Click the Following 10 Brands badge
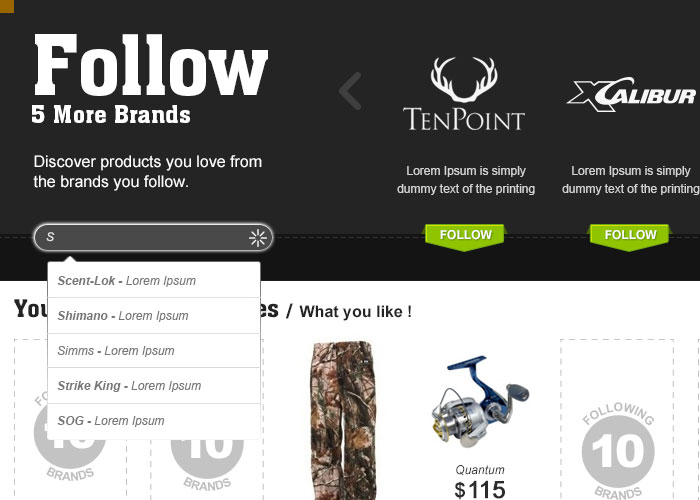 pos(618,450)
